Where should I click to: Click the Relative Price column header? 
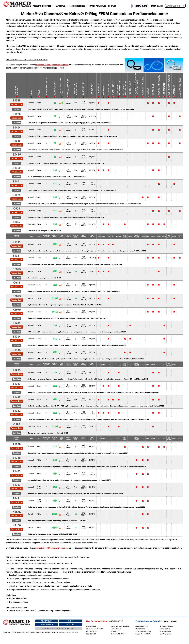tap(55, 86)
